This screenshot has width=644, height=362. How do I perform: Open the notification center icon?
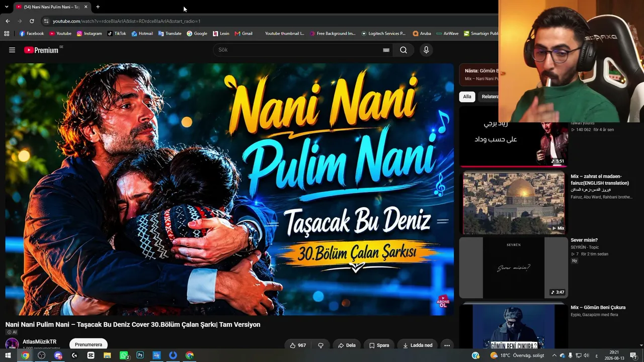point(633,355)
